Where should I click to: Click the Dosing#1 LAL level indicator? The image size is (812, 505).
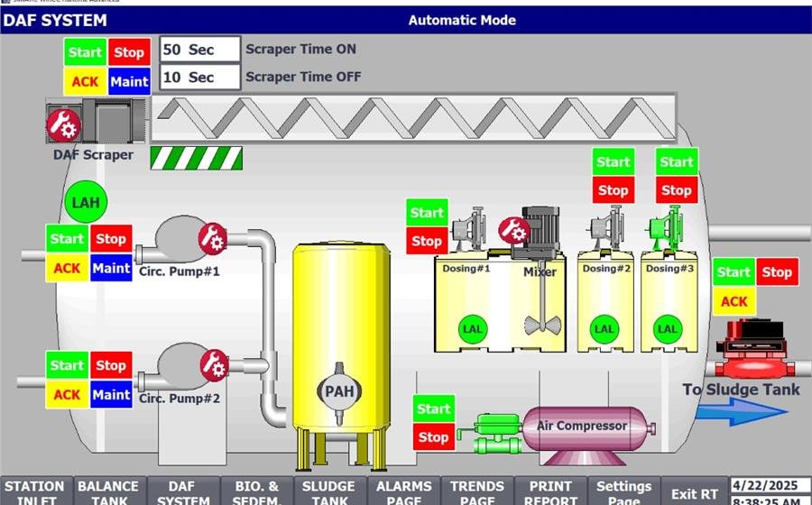click(x=472, y=329)
